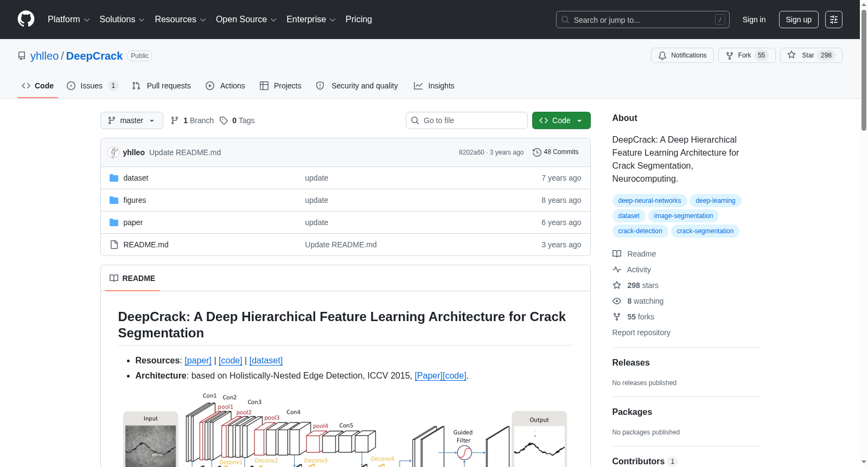
Task: Switch to the Issues tab
Action: pos(92,86)
